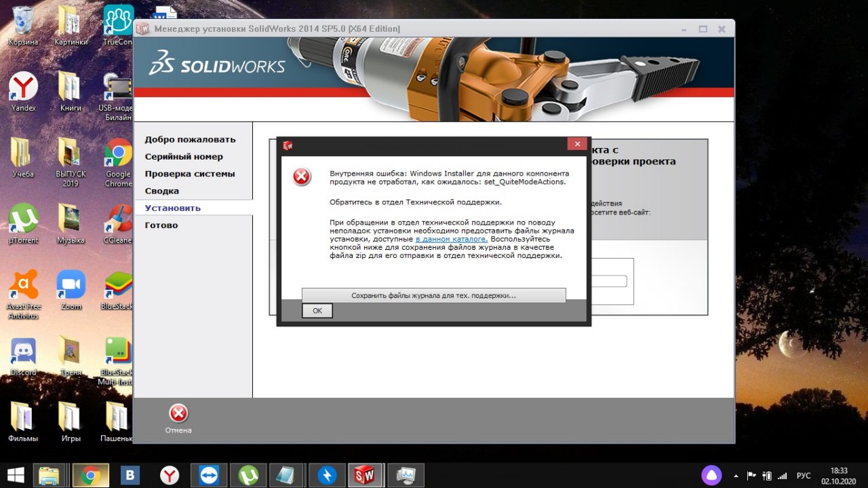Screen dimensions: 868x488
Task: Open the Фильмы folder
Action: [23, 421]
